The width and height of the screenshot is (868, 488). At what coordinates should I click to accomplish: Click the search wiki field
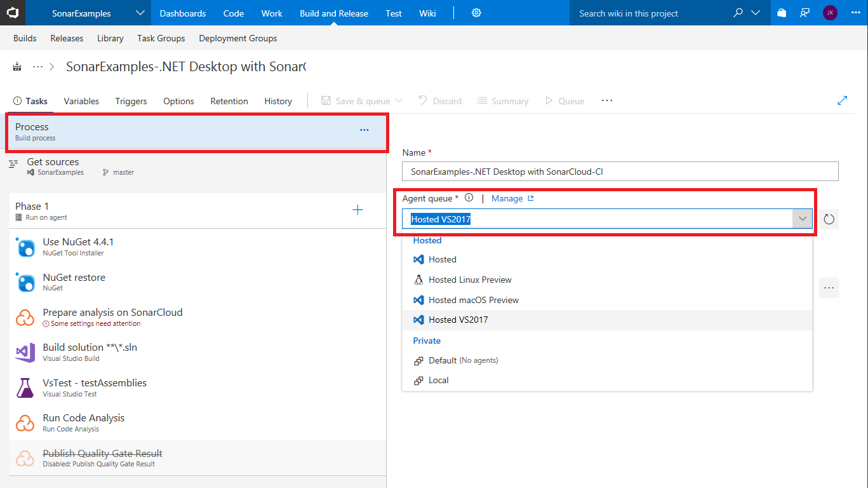(x=650, y=13)
